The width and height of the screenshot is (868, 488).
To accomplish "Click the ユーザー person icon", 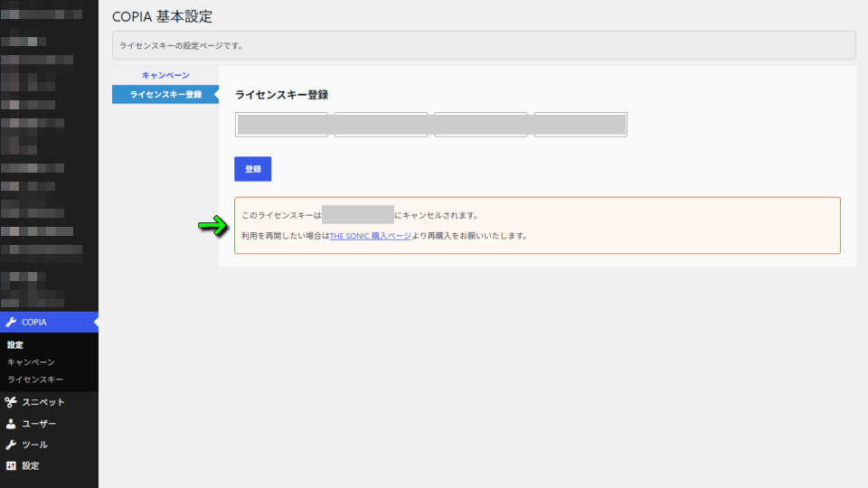I will 11,423.
